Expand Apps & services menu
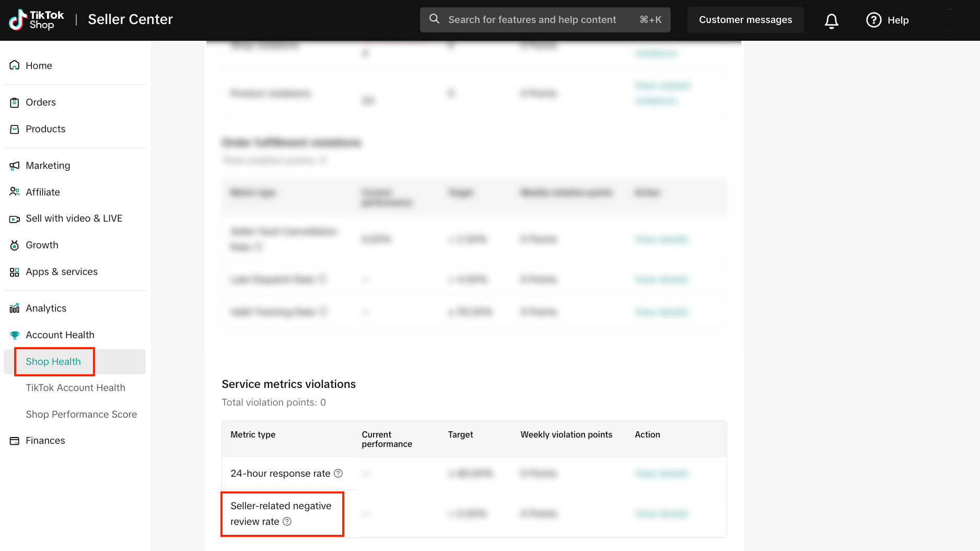Screen dimensions: 980x551 click(62, 272)
